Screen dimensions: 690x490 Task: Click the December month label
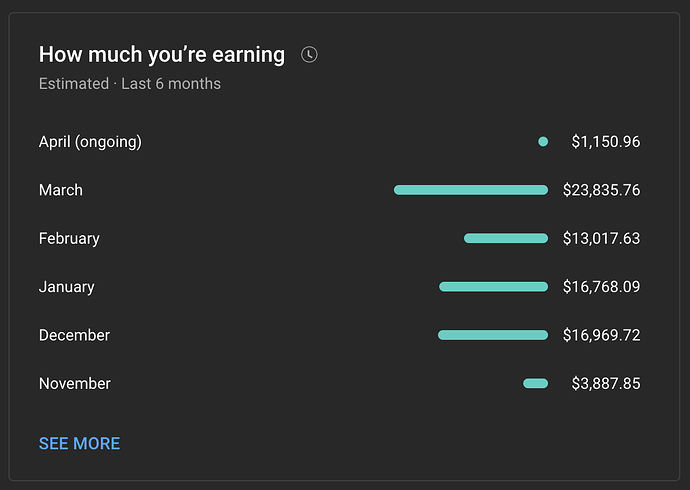74,335
